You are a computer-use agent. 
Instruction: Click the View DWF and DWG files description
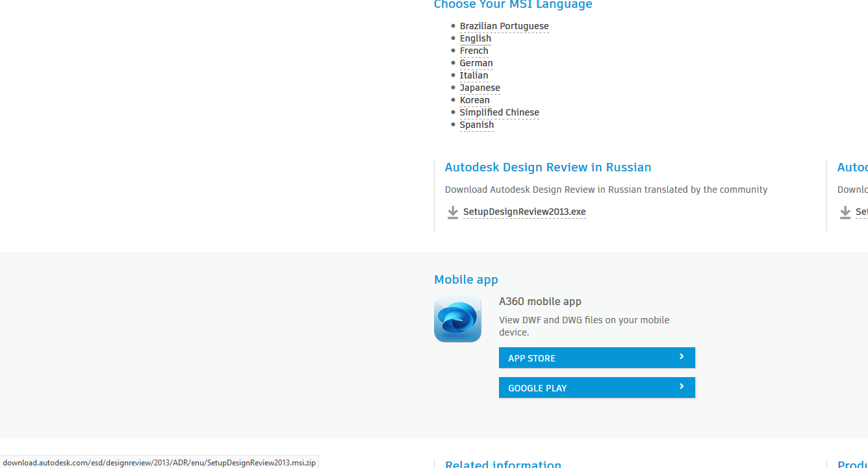tap(584, 326)
